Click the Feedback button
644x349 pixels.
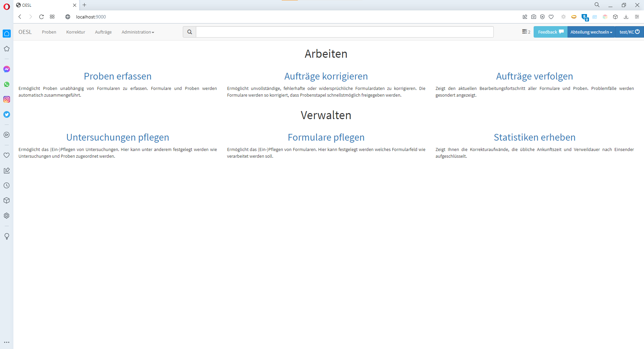click(550, 32)
